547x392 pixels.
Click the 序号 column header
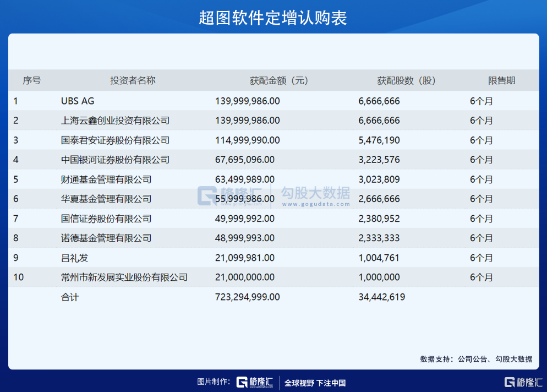(32, 80)
